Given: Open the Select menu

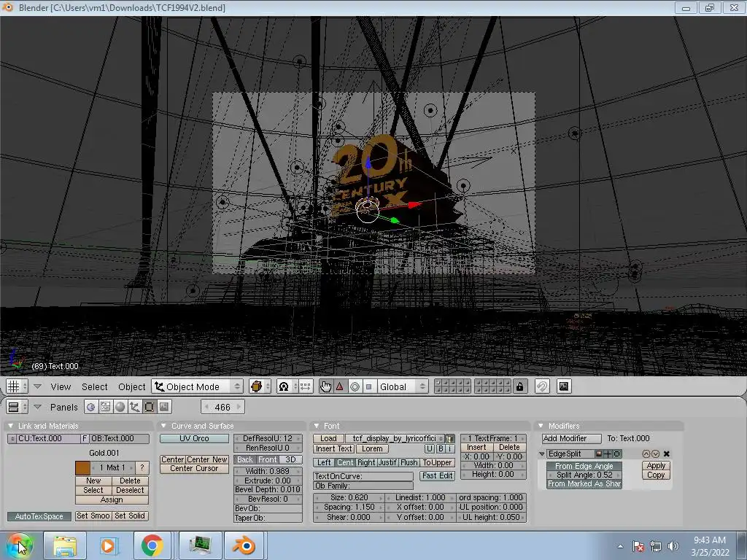Looking at the screenshot, I should tap(94, 387).
